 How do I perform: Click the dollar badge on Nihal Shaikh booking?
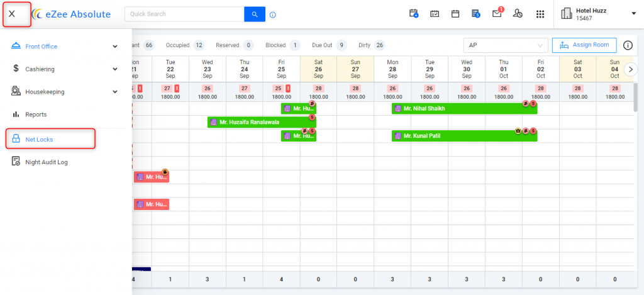pyautogui.click(x=533, y=104)
